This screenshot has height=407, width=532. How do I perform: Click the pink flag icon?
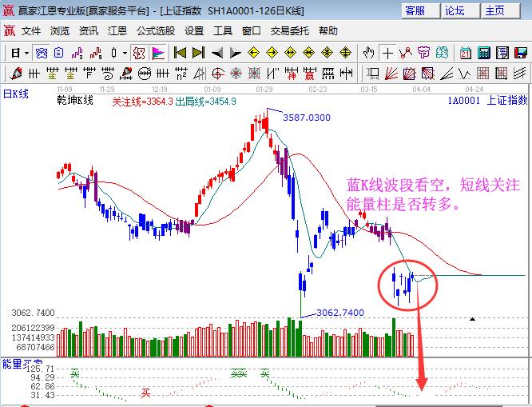pyautogui.click(x=158, y=53)
